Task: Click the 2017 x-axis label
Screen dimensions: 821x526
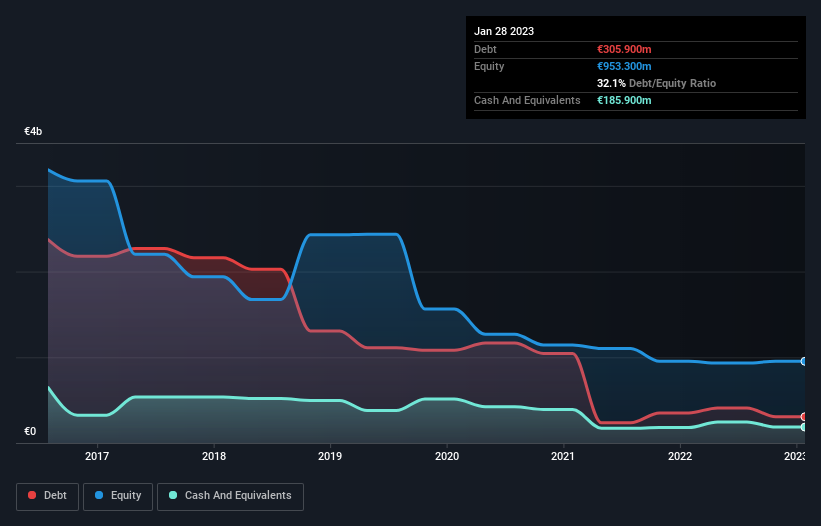Action: 97,456
